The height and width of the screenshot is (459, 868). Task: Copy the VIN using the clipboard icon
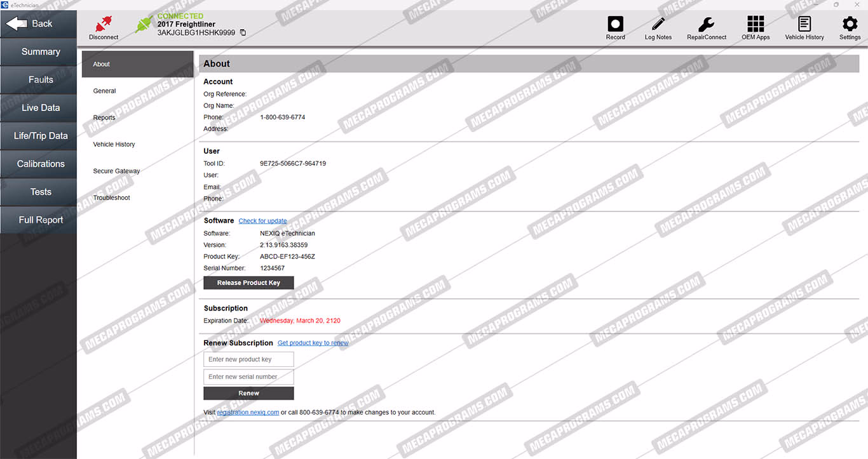pos(243,32)
